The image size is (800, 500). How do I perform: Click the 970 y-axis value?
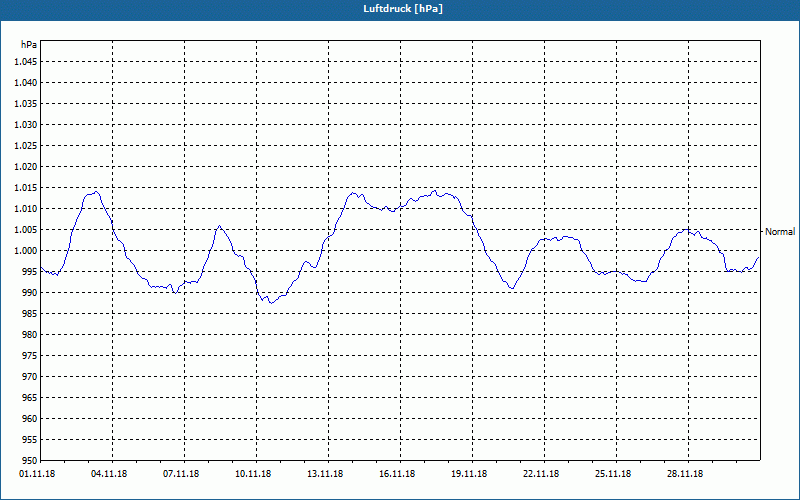point(30,377)
